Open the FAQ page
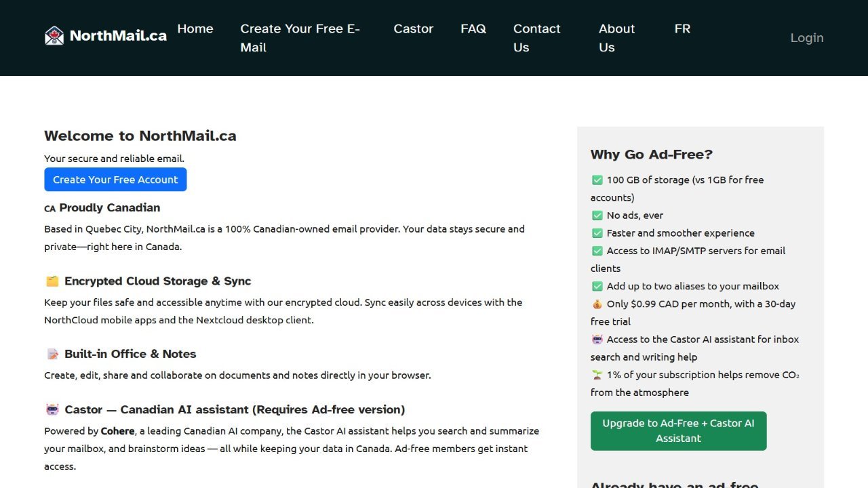Screen dimensions: 868x488 tap(473, 28)
